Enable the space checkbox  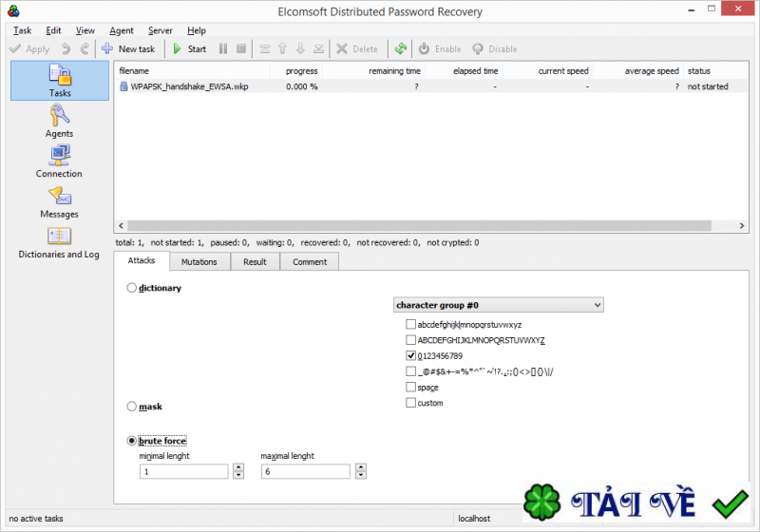410,388
